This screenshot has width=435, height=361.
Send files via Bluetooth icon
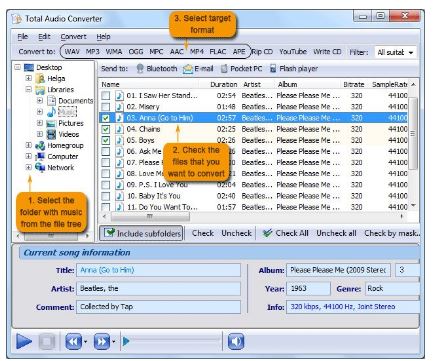(x=140, y=69)
